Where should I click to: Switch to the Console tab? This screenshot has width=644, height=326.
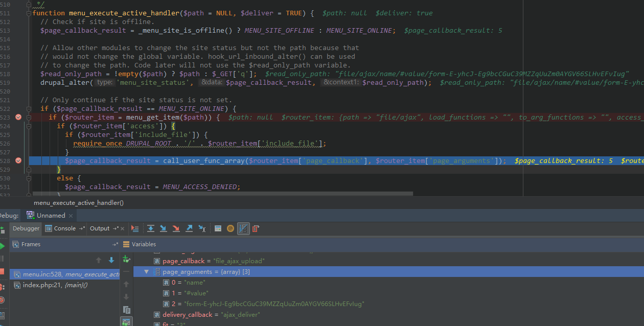pyautogui.click(x=65, y=228)
